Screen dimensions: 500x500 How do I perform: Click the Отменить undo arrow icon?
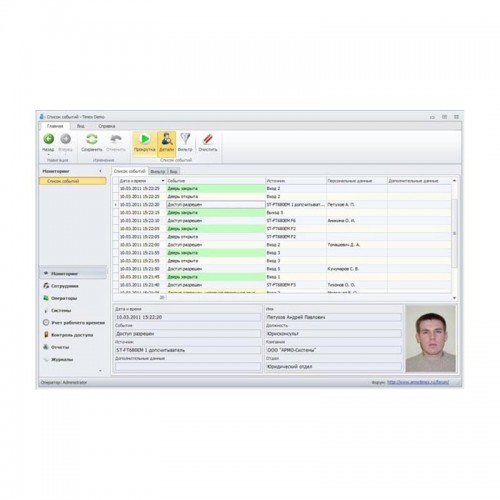coord(116,139)
